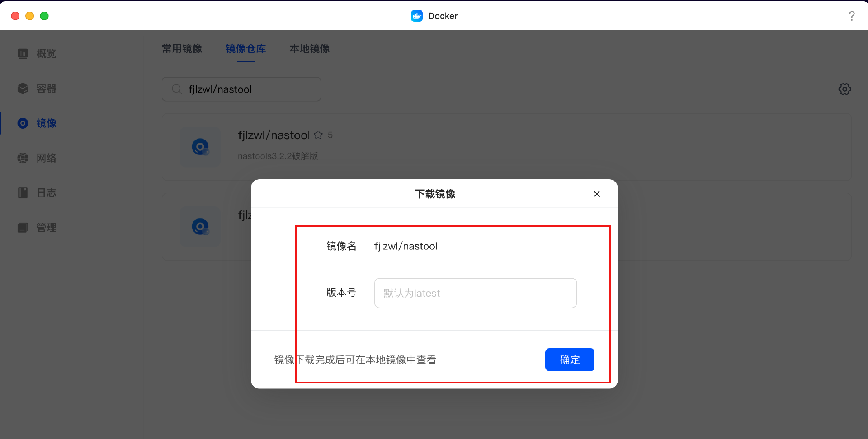Click the nastools3.2.2破解版 description text
This screenshot has height=439, width=868.
[x=278, y=156]
